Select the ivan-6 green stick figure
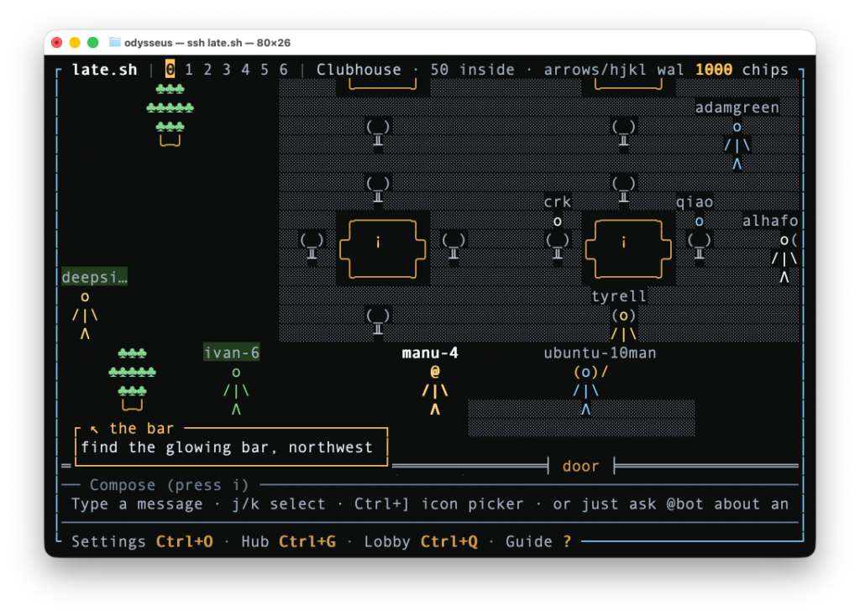This screenshot has height=616, width=860. pos(236,391)
